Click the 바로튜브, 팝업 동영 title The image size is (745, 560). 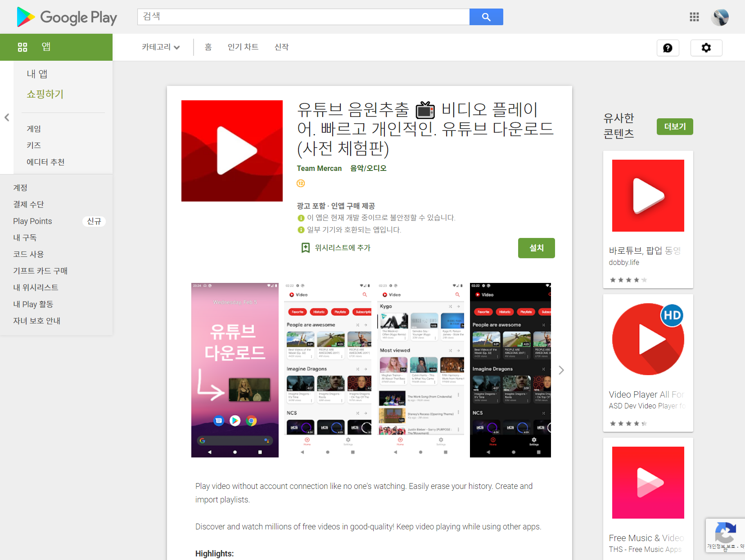(x=645, y=251)
